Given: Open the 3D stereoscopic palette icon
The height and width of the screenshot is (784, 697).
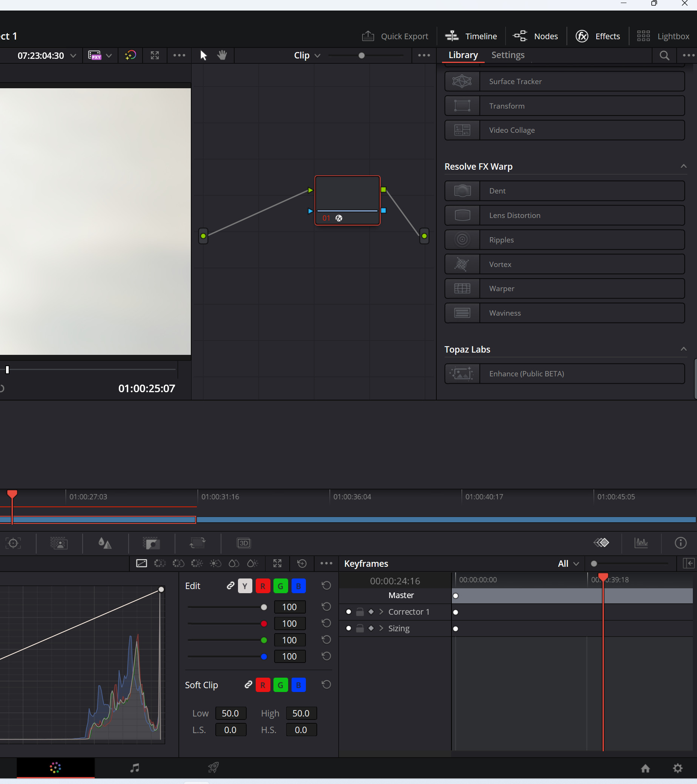Looking at the screenshot, I should 244,543.
